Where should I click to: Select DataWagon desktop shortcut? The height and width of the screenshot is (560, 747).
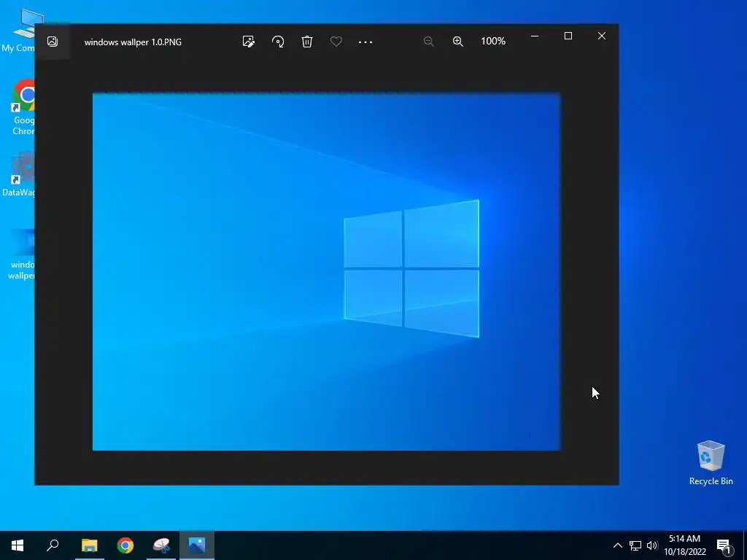coord(18,174)
